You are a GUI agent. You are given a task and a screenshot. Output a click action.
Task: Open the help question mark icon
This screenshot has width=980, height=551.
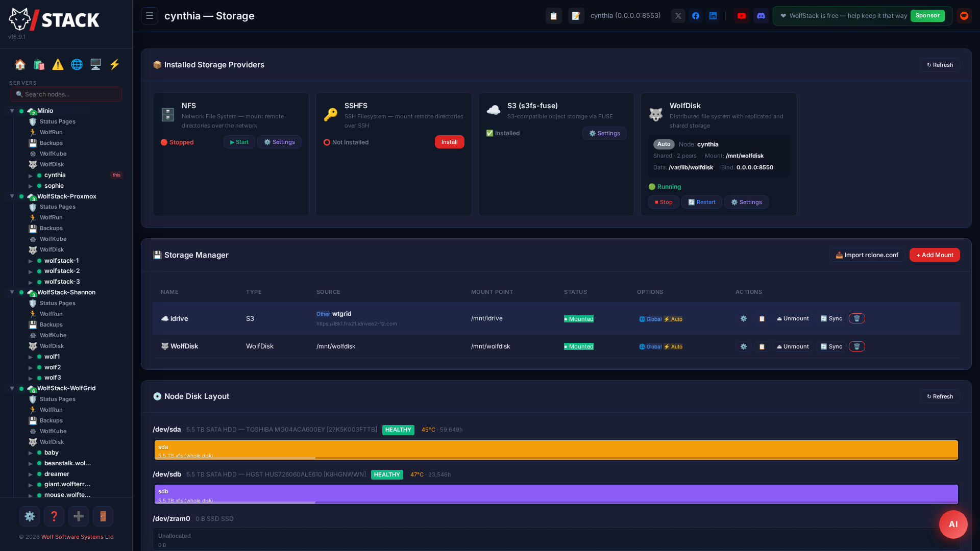click(x=54, y=516)
